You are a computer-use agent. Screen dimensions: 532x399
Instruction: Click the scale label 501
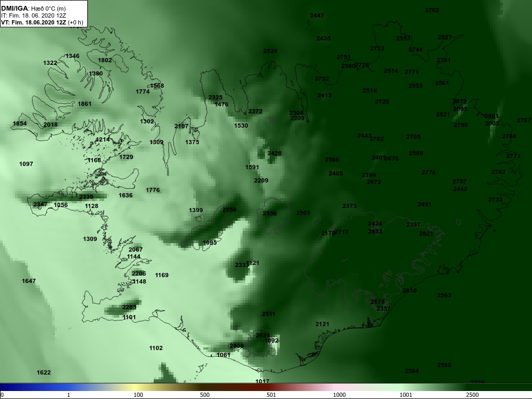(x=271, y=395)
